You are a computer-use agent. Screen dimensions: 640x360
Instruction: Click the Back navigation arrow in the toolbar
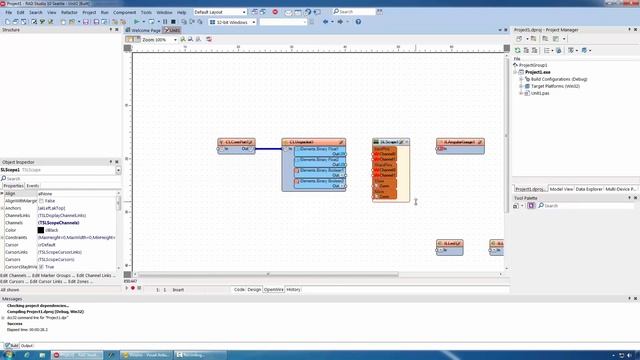click(x=325, y=22)
